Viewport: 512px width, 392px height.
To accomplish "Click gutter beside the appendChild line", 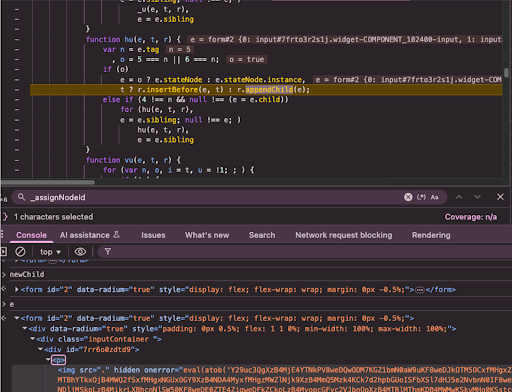I will tap(17, 90).
